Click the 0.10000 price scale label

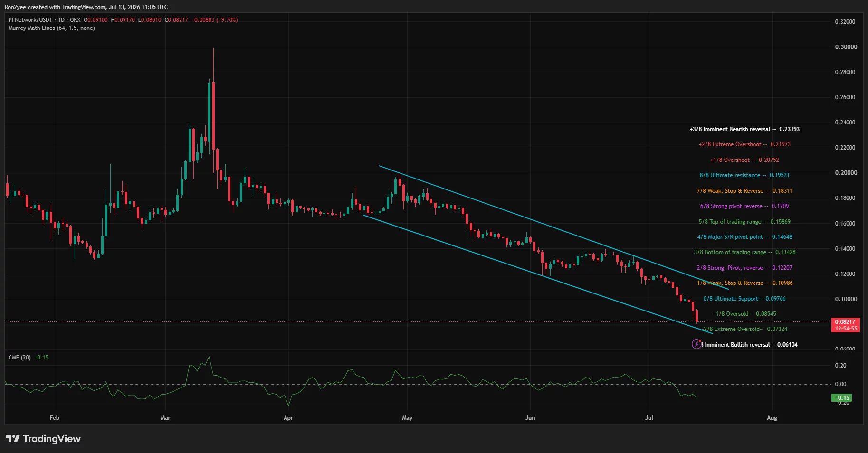point(846,299)
